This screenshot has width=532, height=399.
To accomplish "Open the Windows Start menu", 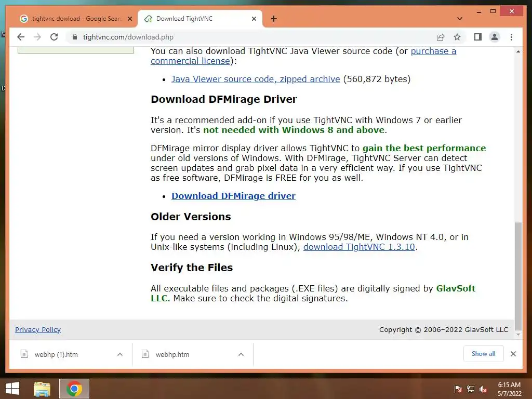I will [12, 389].
